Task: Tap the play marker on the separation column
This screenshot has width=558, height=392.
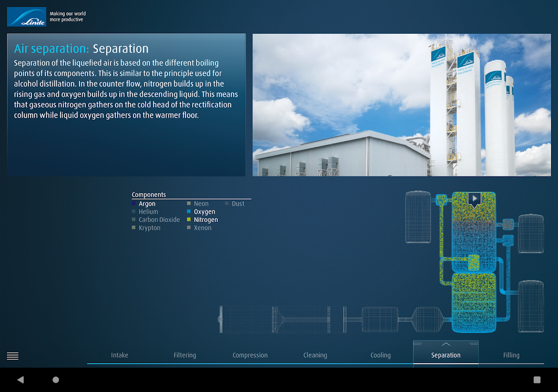Action: coord(474,199)
